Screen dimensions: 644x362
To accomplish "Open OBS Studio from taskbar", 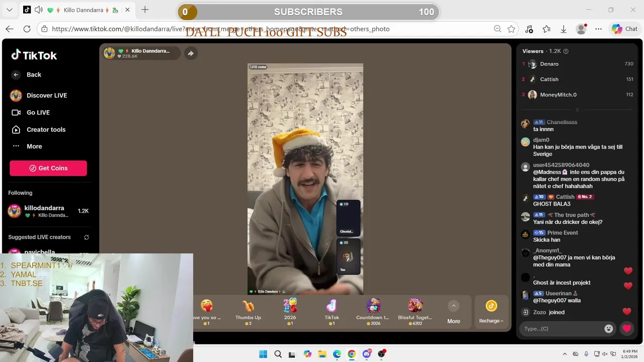I will click(x=381, y=354).
